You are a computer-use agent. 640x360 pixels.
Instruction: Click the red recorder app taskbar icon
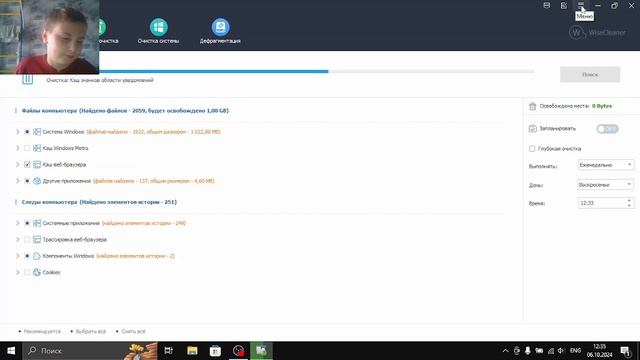pos(238,351)
